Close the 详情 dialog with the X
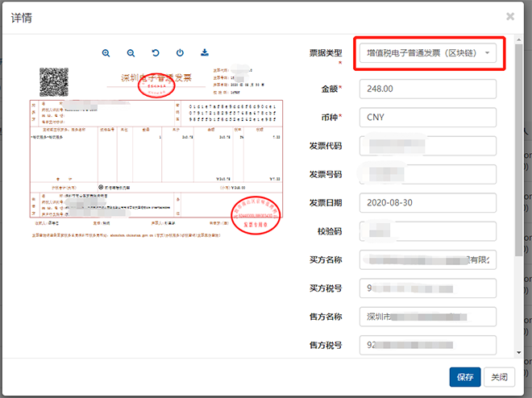Viewport: 532px width, 398px height. coord(510,16)
